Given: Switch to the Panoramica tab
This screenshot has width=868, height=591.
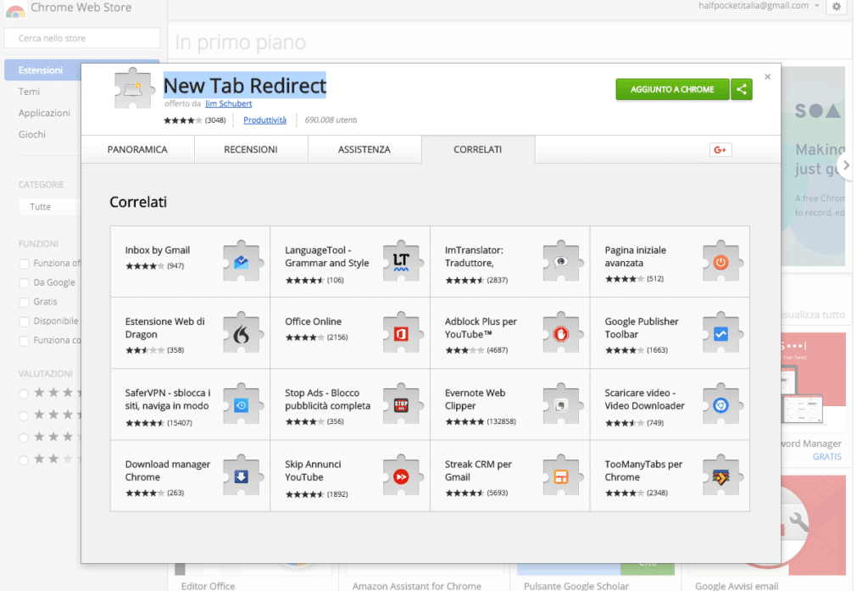Looking at the screenshot, I should [x=137, y=149].
